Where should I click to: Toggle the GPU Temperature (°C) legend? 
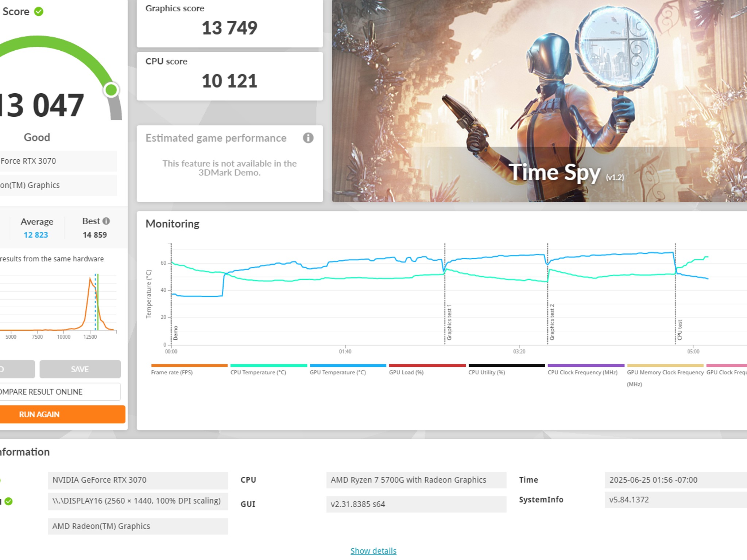point(348,369)
